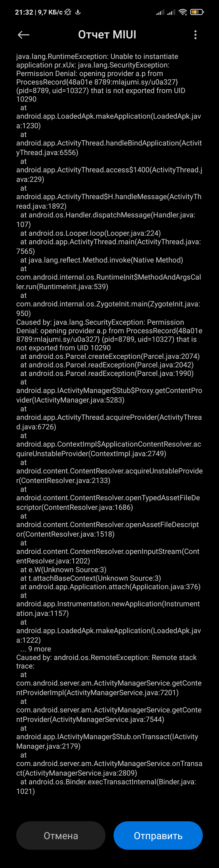The image size is (219, 868).
Task: Tap the muted bell status icon
Action: point(68,12)
